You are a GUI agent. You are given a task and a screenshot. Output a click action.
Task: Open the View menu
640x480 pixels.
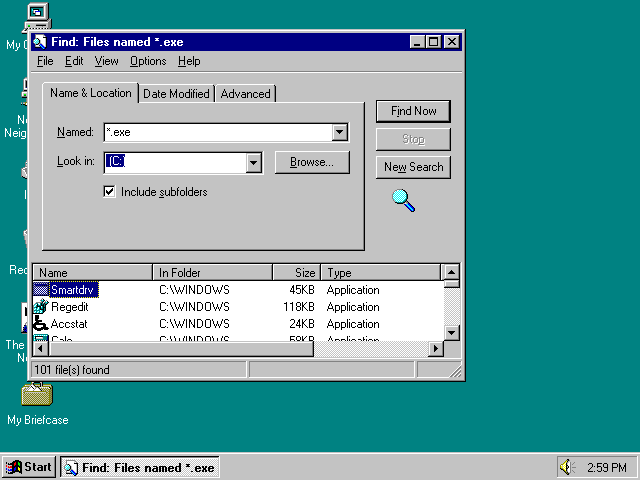[x=107, y=61]
